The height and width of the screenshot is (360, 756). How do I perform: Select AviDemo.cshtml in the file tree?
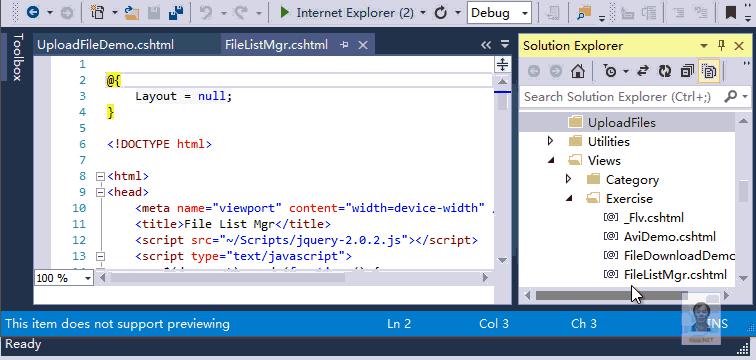pos(669,237)
